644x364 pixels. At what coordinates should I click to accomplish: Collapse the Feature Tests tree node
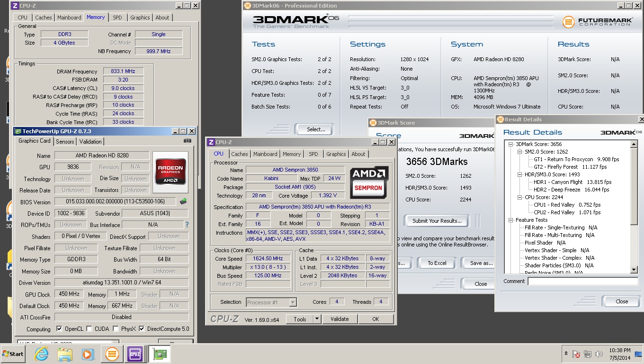point(511,220)
